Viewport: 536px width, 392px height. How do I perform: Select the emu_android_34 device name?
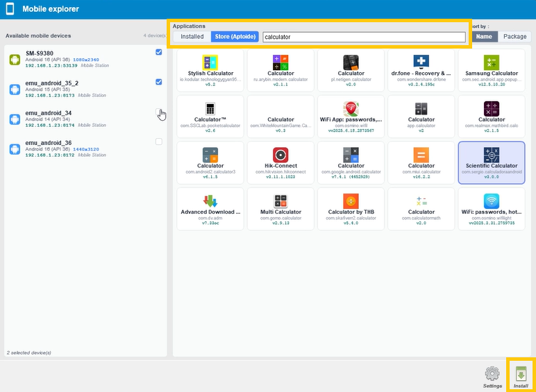click(x=49, y=113)
